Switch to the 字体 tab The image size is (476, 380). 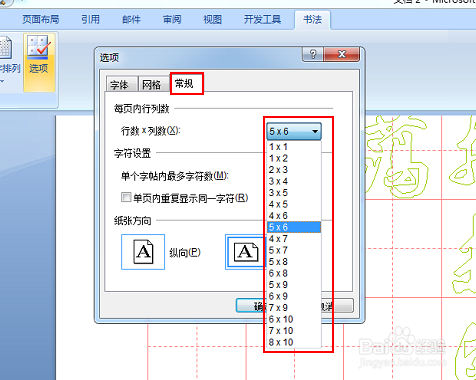[122, 84]
